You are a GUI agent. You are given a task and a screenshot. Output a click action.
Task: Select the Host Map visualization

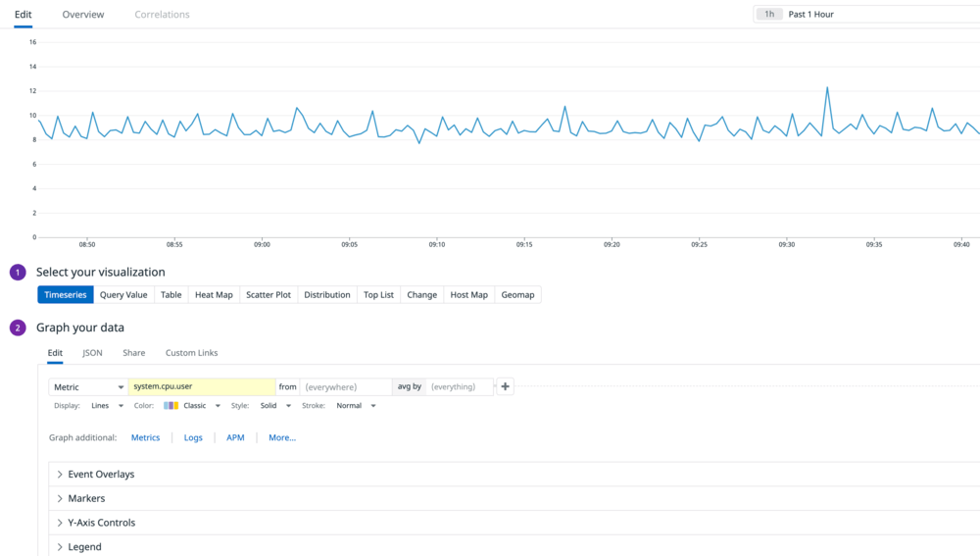[x=468, y=294]
